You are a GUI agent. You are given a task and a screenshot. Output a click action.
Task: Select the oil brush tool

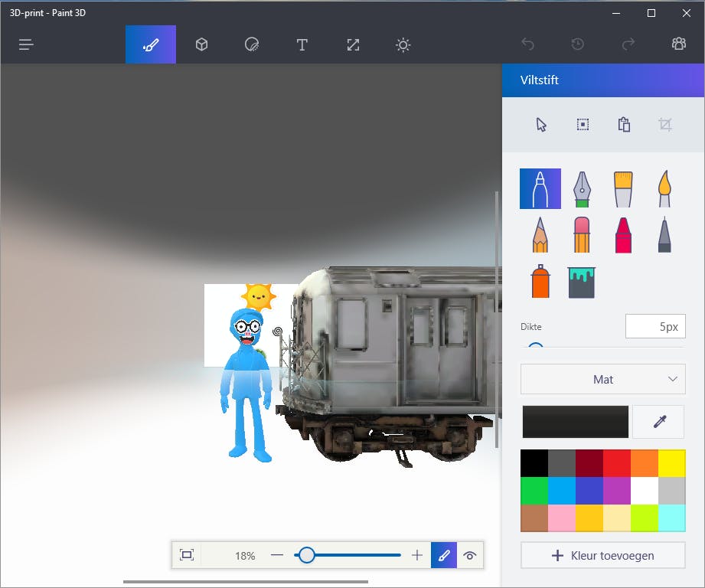click(x=622, y=188)
